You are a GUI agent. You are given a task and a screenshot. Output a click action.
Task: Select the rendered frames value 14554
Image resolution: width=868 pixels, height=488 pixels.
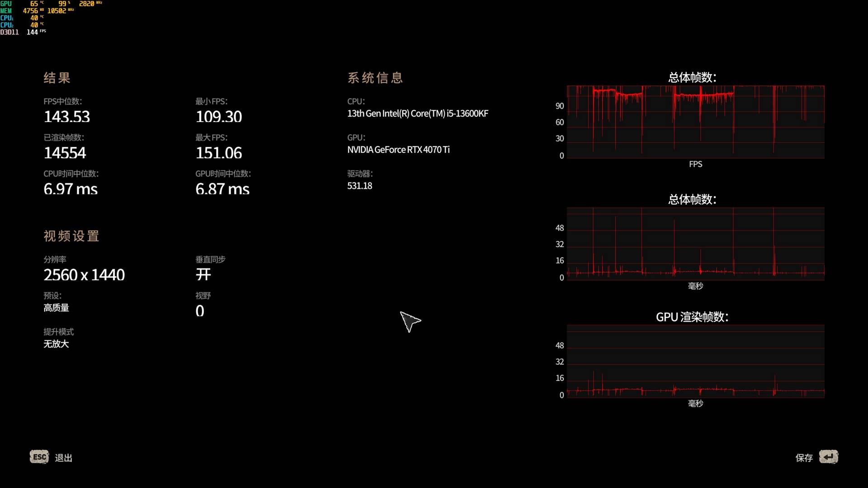point(65,153)
